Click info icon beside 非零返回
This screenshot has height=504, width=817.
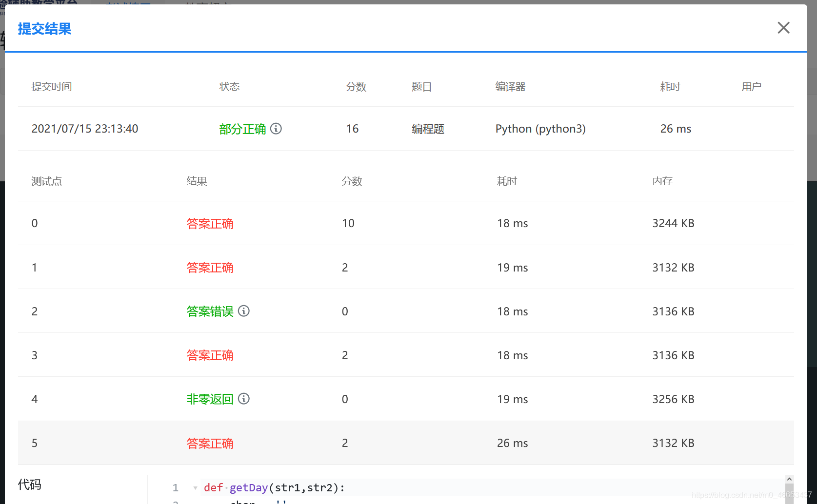pyautogui.click(x=244, y=399)
